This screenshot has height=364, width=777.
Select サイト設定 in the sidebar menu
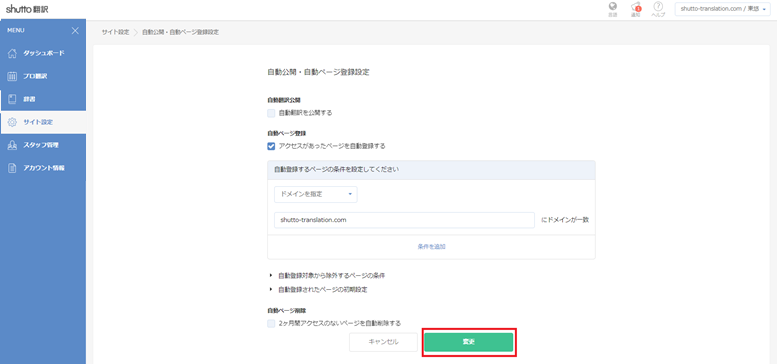pyautogui.click(x=43, y=122)
